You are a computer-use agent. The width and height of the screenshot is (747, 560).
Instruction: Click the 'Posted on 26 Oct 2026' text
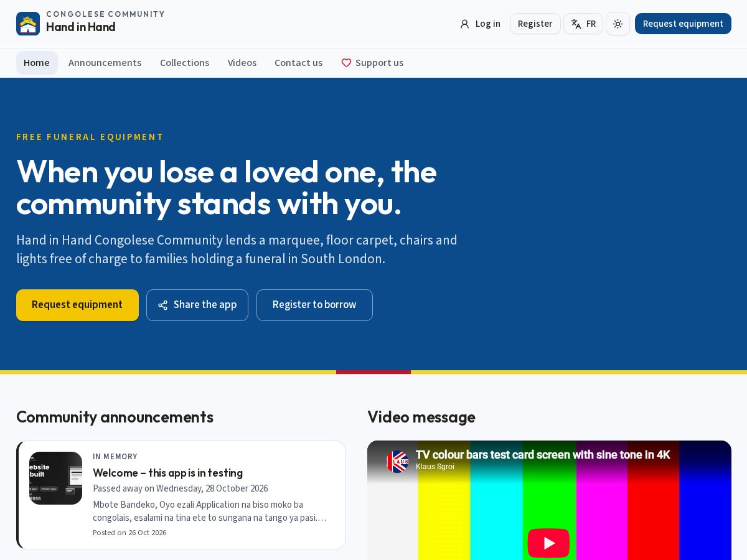(x=129, y=533)
